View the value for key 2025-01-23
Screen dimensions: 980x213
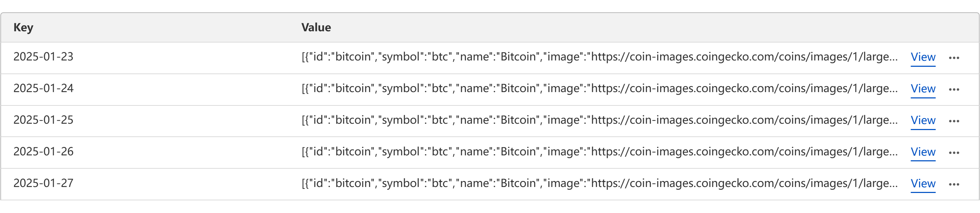[923, 57]
